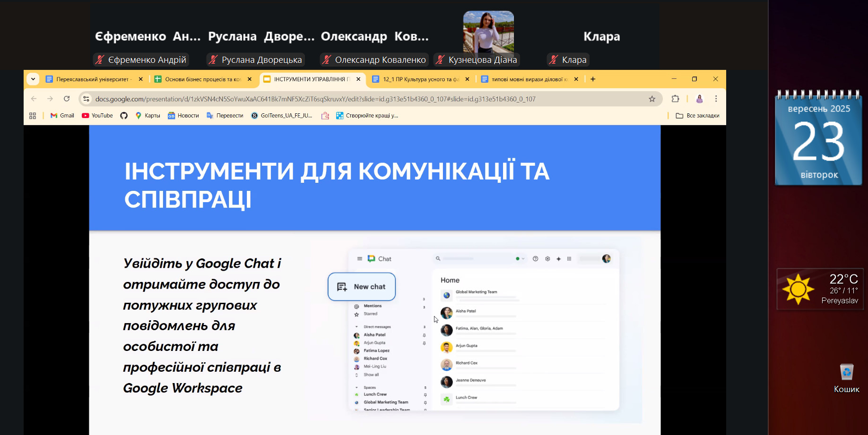The height and width of the screenshot is (435, 868).
Task: Open the Chrome profile avatar icon
Action: 699,99
